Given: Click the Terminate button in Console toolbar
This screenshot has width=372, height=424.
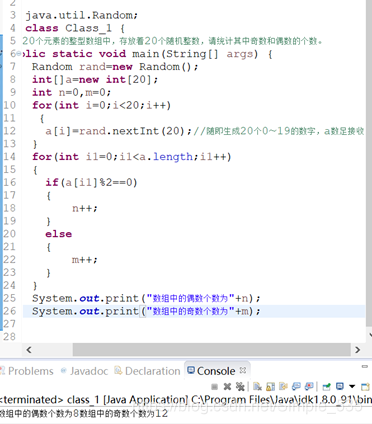Looking at the screenshot, I should pyautogui.click(x=214, y=387).
